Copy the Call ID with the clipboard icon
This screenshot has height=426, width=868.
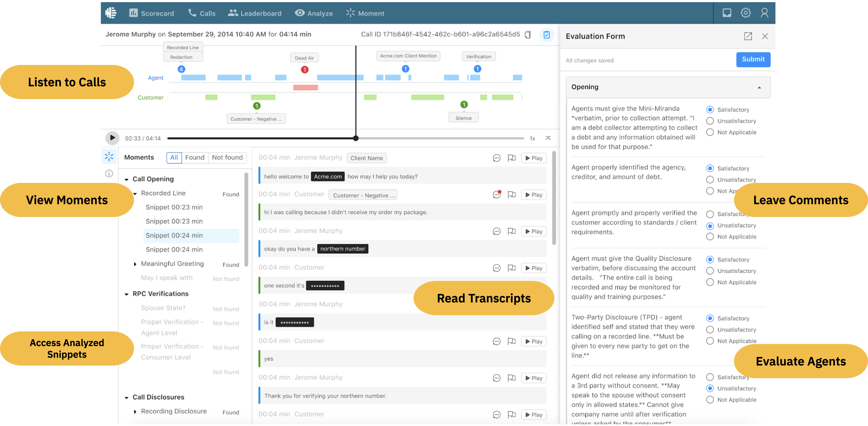pyautogui.click(x=528, y=34)
